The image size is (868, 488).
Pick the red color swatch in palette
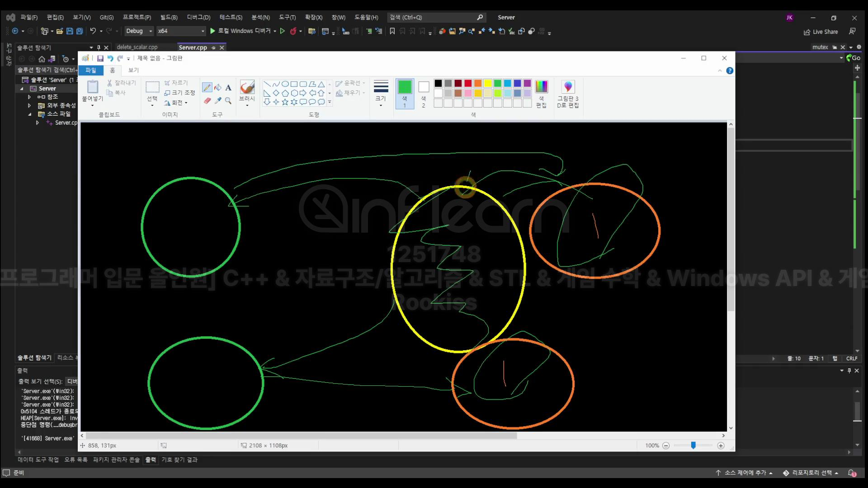pyautogui.click(x=468, y=83)
